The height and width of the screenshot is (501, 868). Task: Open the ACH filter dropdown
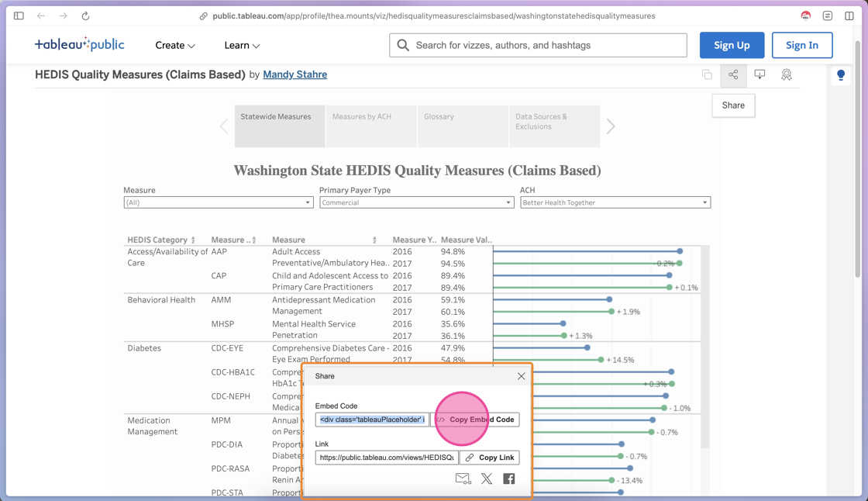point(615,203)
